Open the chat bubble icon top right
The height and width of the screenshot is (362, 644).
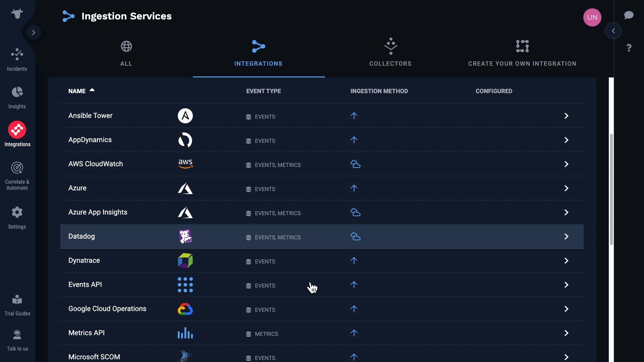coord(629,15)
